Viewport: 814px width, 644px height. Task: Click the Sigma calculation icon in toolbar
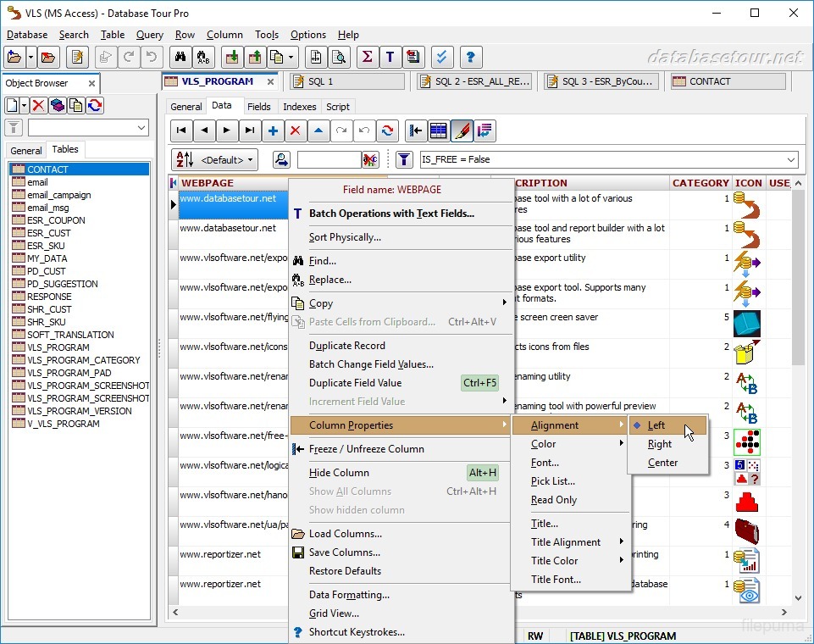pos(367,57)
